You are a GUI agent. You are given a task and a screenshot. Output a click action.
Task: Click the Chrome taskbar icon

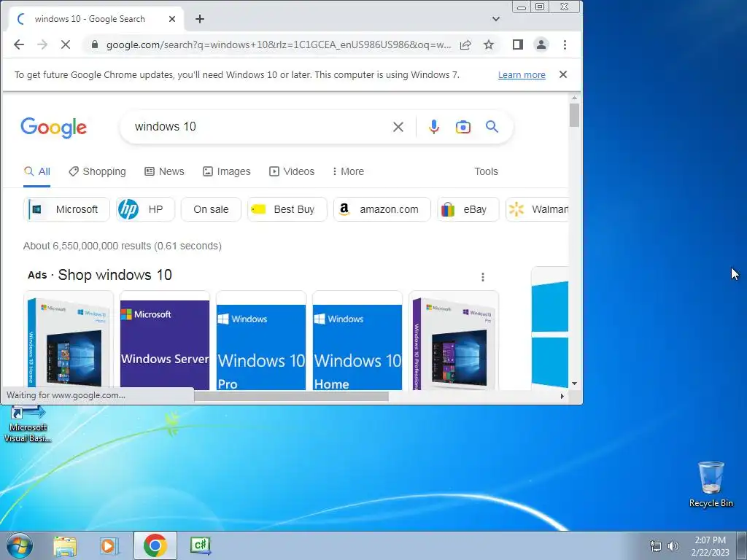(155, 545)
